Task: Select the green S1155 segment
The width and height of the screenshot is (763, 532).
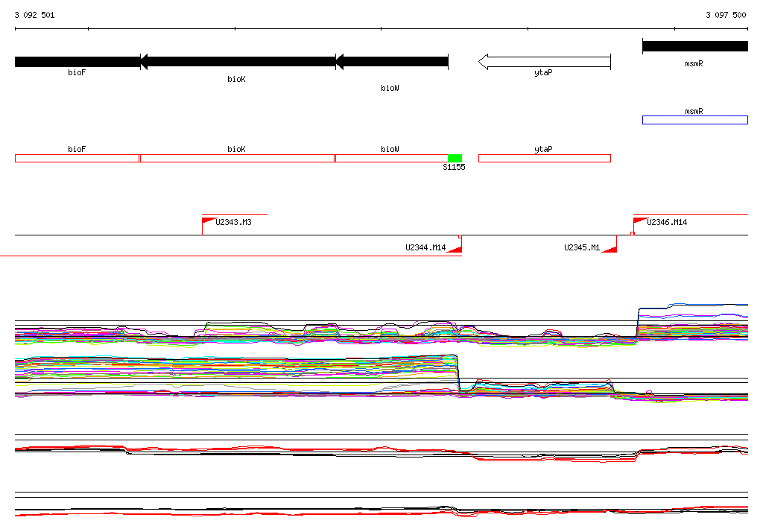Action: click(x=455, y=158)
